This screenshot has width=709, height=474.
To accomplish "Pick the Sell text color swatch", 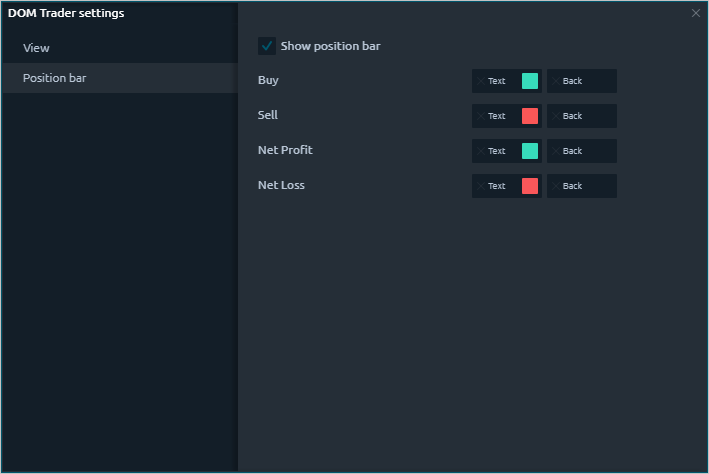I will pyautogui.click(x=530, y=116).
